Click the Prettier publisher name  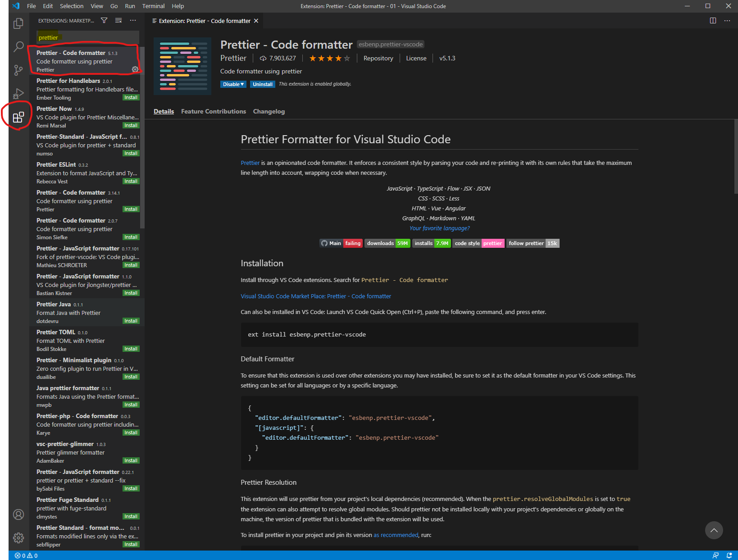233,58
